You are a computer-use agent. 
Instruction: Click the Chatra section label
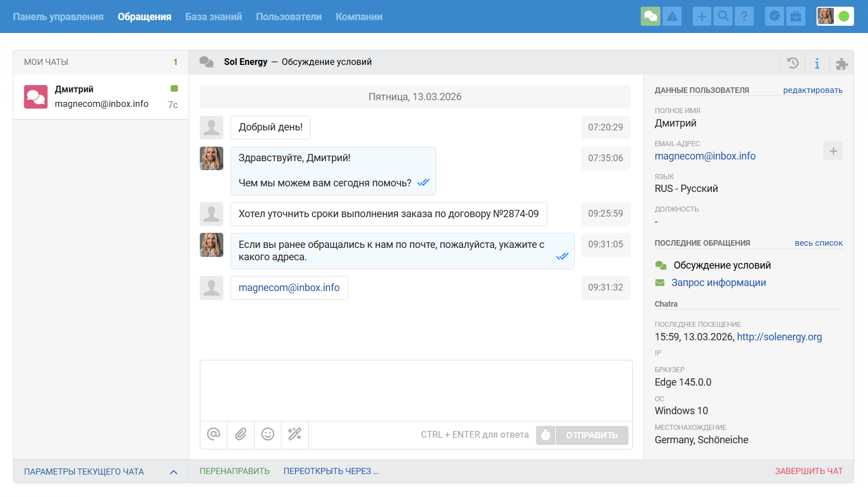666,304
